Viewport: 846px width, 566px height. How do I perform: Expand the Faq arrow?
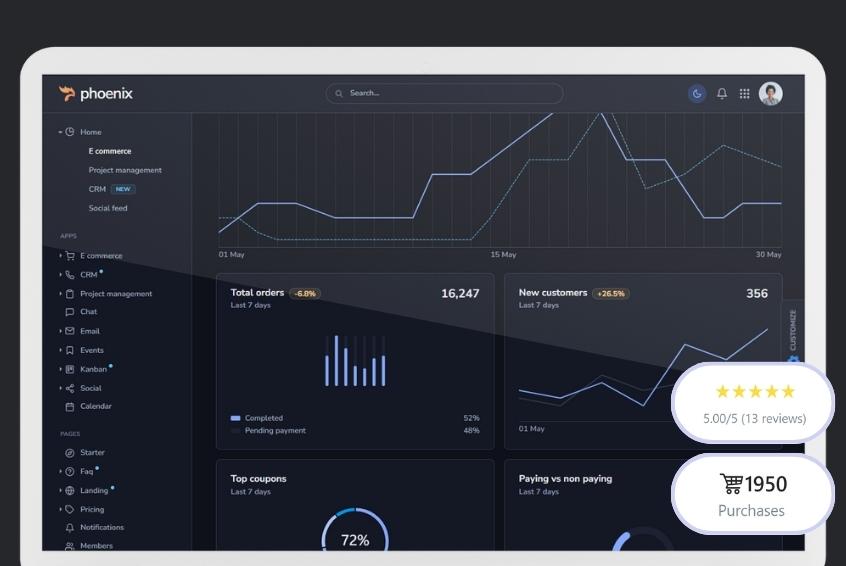pos(60,472)
